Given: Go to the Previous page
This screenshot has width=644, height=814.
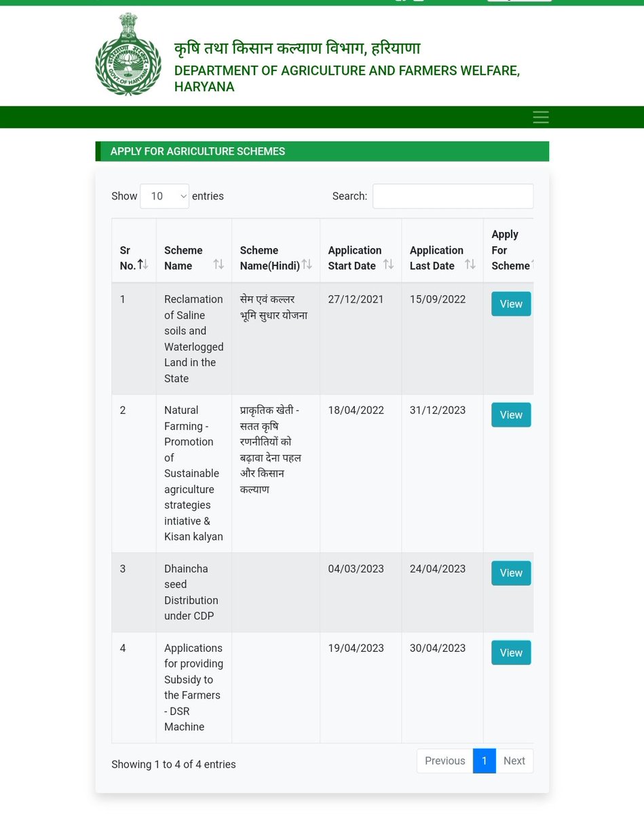Looking at the screenshot, I should 445,761.
